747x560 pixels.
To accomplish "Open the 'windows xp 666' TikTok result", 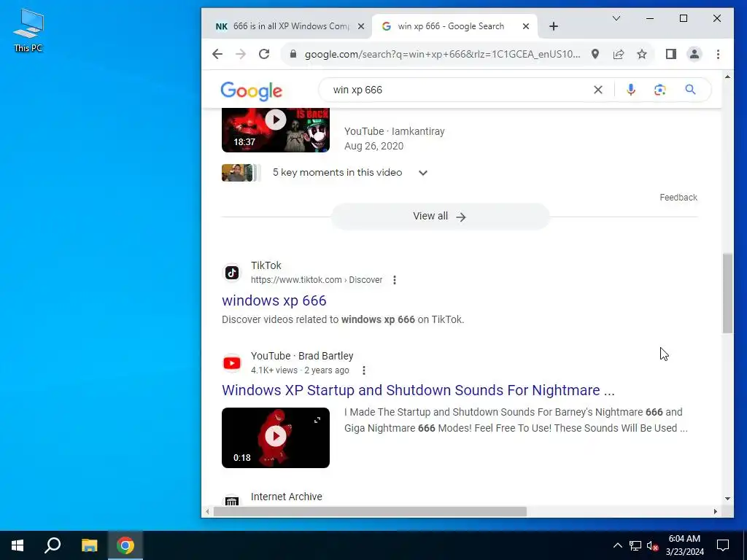I will [274, 300].
